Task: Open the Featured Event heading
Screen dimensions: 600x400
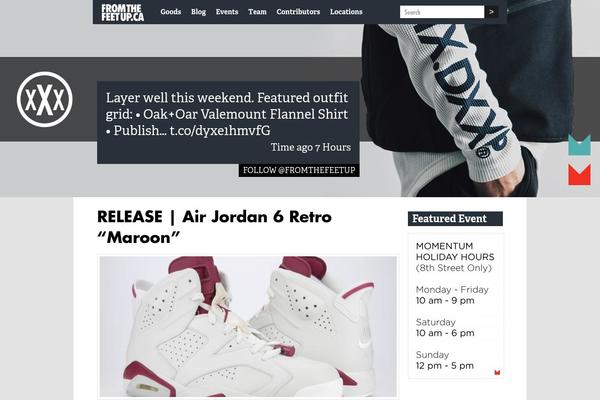Action: 455,219
